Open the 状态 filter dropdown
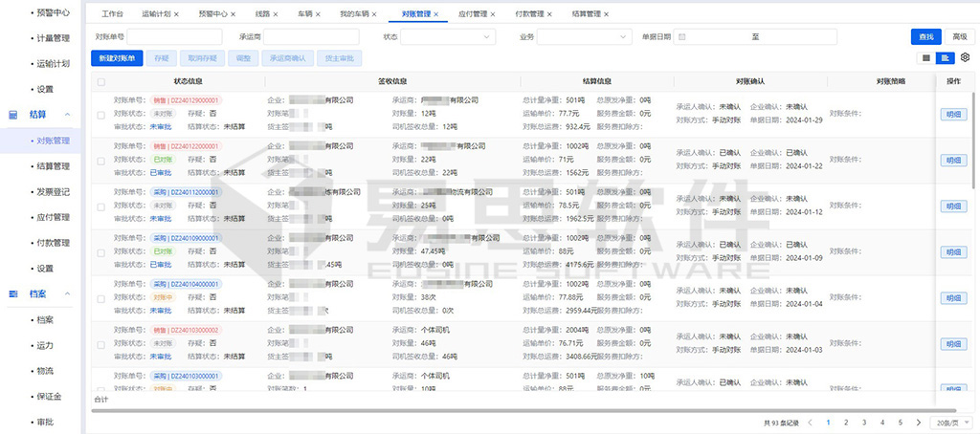Viewport: 980px width, 434px height. [x=447, y=36]
